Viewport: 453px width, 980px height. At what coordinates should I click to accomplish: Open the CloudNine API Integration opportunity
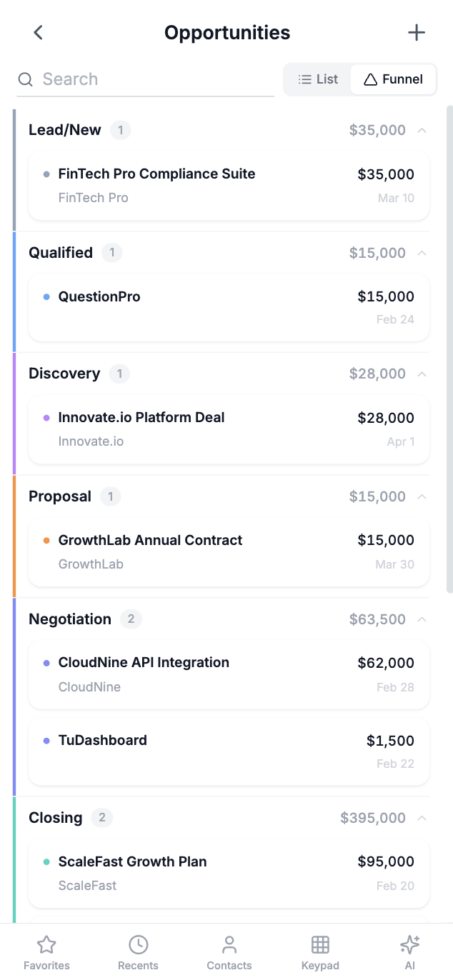click(229, 674)
